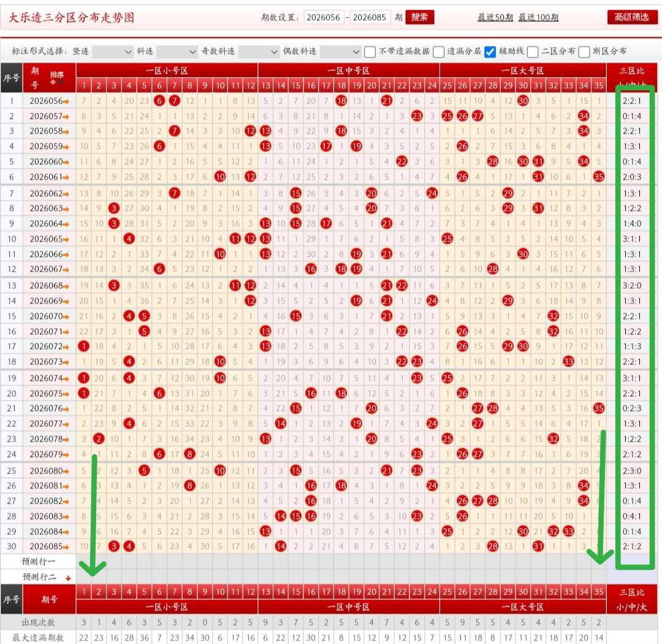Uncheck the 辅助线 checkbox
The height and width of the screenshot is (644, 662).
[490, 52]
